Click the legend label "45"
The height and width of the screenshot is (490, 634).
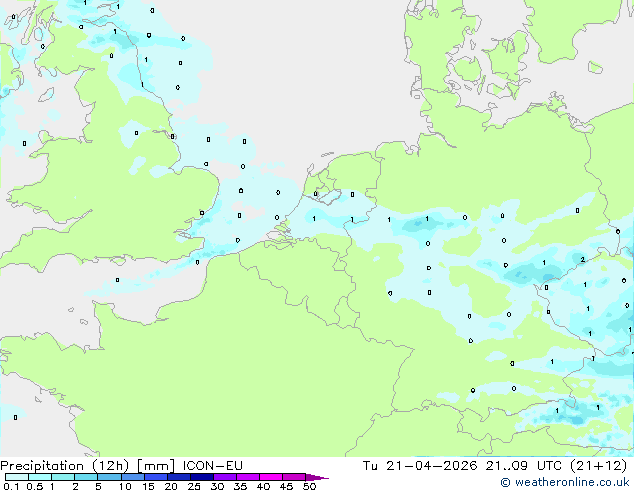[286, 486]
